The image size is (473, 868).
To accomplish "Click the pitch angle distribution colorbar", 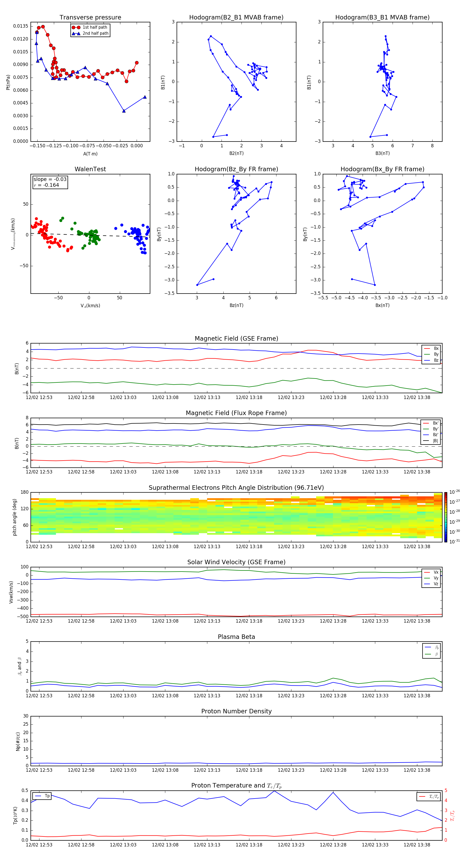I will pyautogui.click(x=445, y=517).
